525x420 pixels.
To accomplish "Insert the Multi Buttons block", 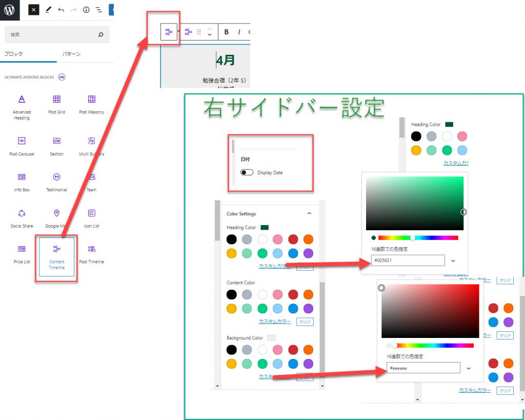I will tap(91, 146).
